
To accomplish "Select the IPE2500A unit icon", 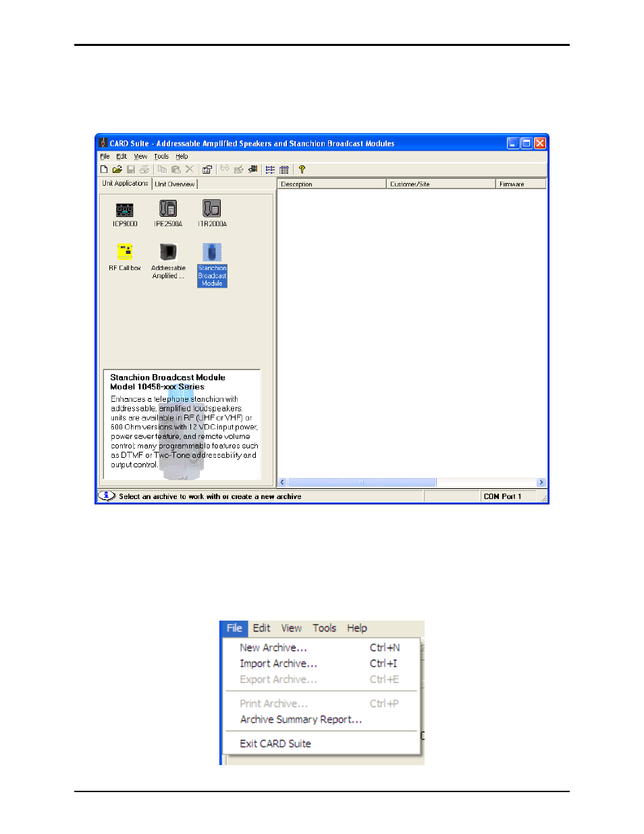I will point(168,209).
